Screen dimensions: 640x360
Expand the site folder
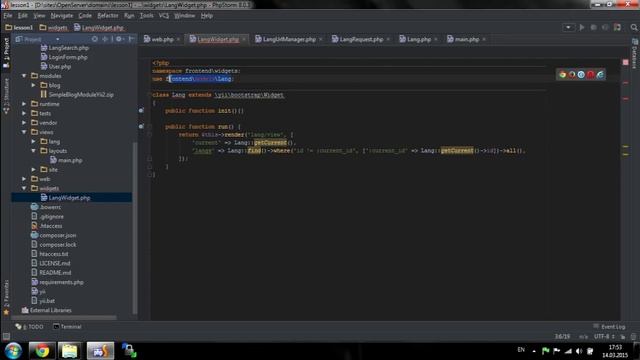coord(33,170)
